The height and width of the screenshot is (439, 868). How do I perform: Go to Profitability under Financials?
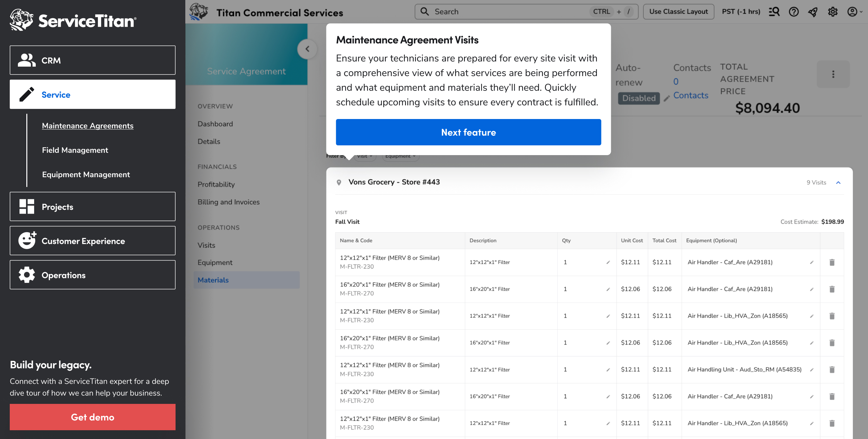[216, 184]
